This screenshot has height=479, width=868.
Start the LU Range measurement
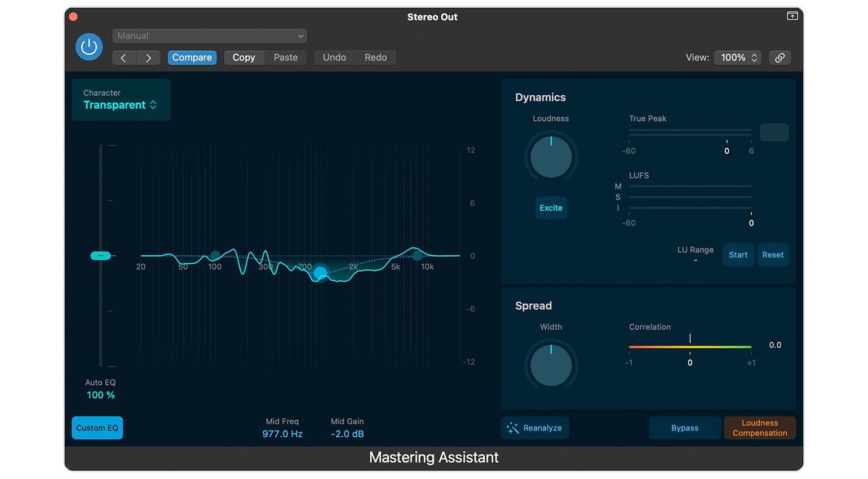[738, 254]
